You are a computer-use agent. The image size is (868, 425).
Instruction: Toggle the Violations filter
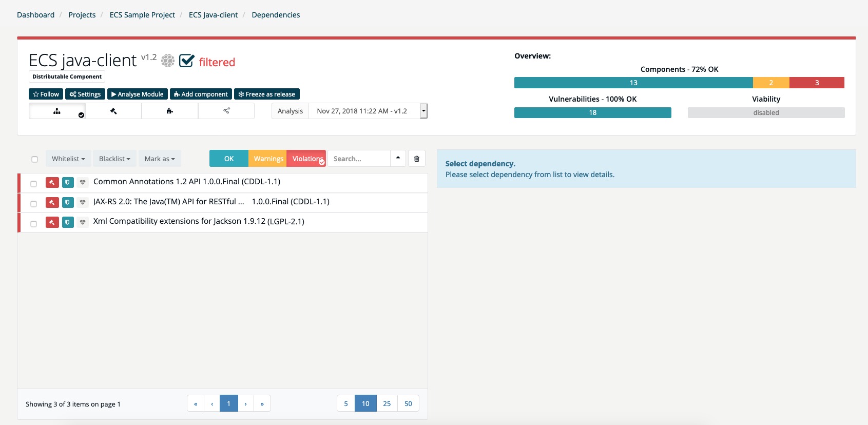[x=306, y=159]
